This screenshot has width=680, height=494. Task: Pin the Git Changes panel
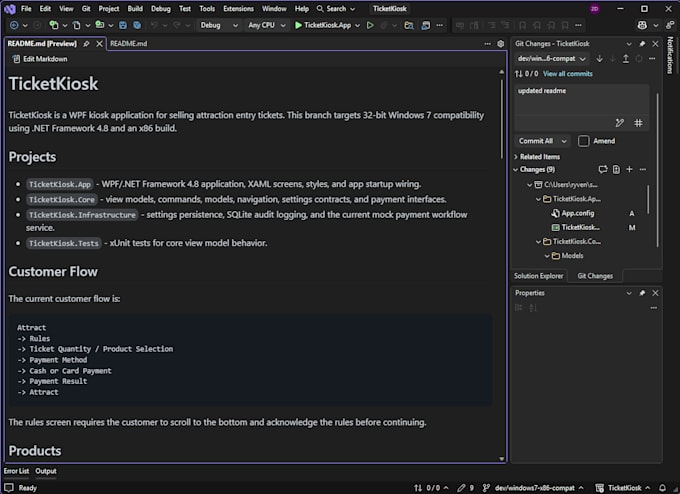click(642, 44)
